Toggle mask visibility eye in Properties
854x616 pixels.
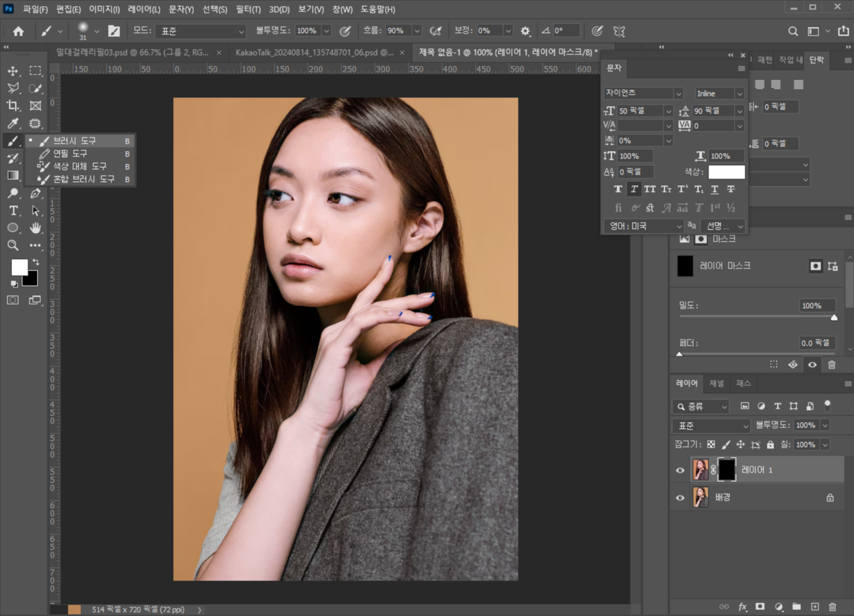point(812,365)
